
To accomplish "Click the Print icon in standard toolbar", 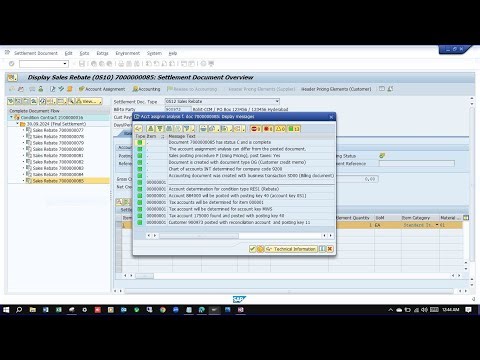I will tap(121, 63).
